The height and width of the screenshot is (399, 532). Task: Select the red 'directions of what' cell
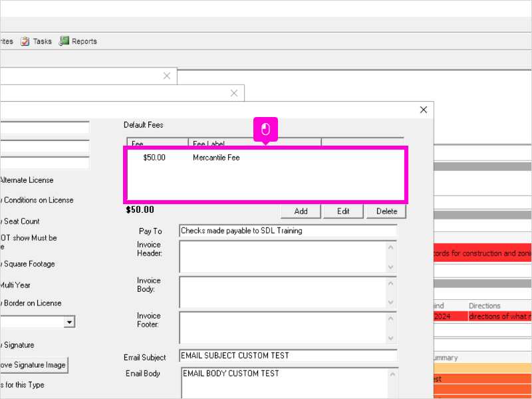point(500,317)
